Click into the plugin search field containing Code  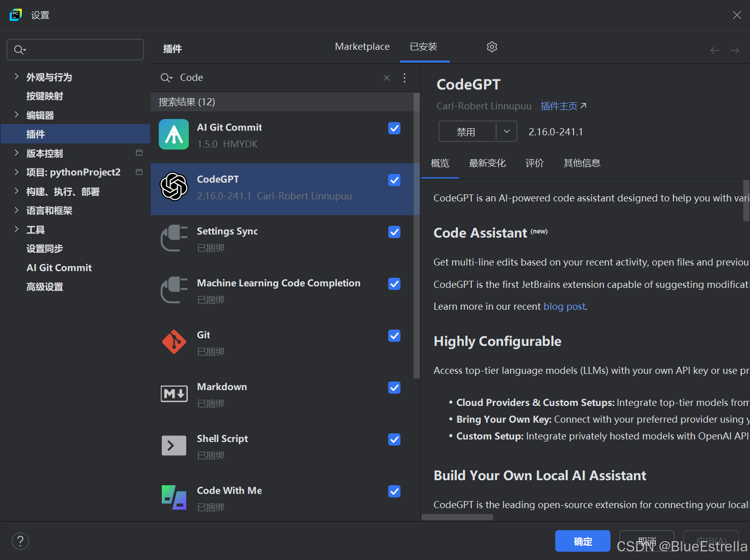pos(280,78)
